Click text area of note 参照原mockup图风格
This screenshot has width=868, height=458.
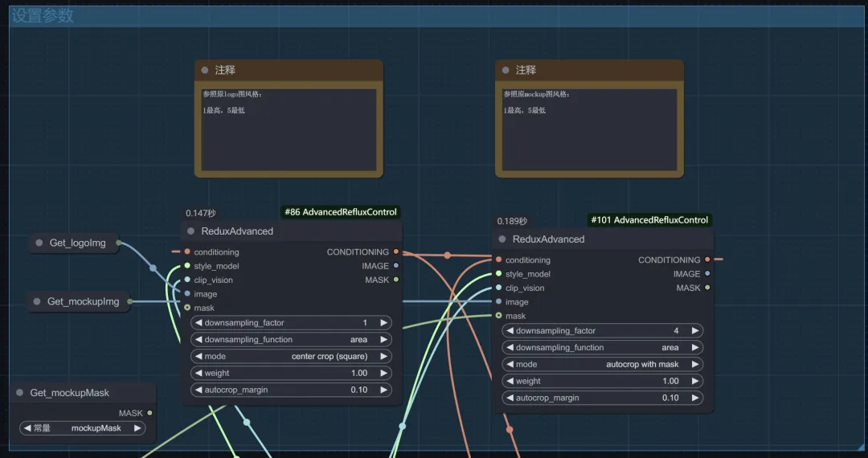589,129
